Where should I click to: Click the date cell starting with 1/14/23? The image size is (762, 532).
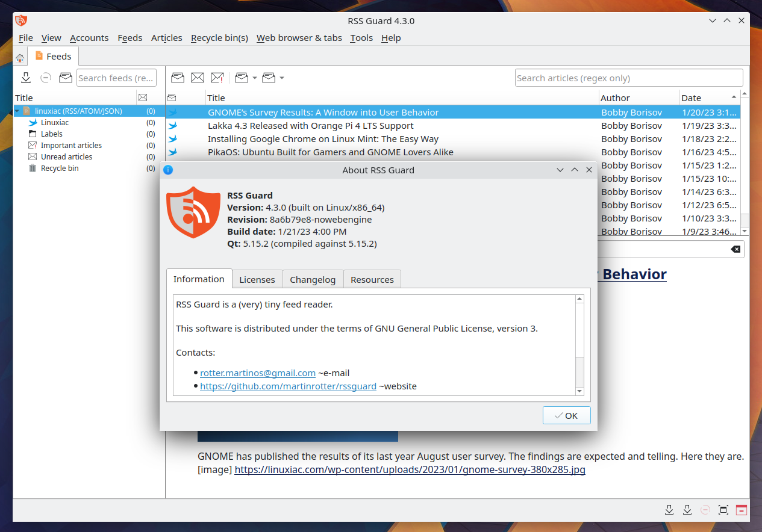[709, 192]
